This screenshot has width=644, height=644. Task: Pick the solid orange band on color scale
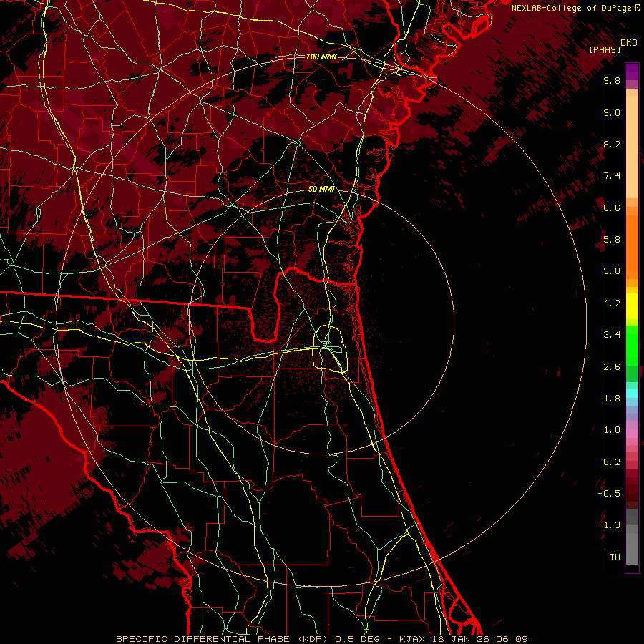point(632,247)
